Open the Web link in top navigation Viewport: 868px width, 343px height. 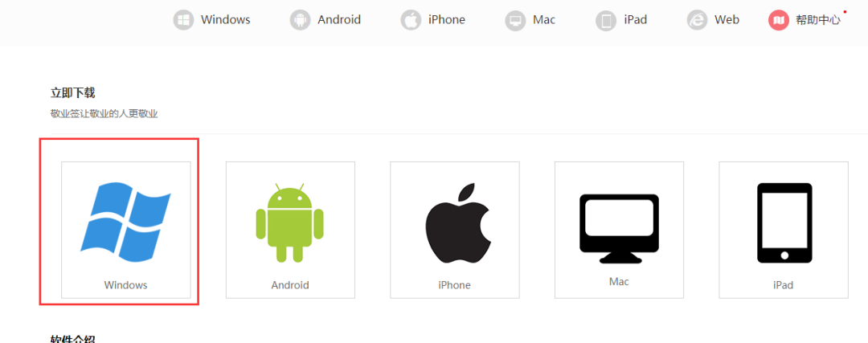click(x=727, y=20)
